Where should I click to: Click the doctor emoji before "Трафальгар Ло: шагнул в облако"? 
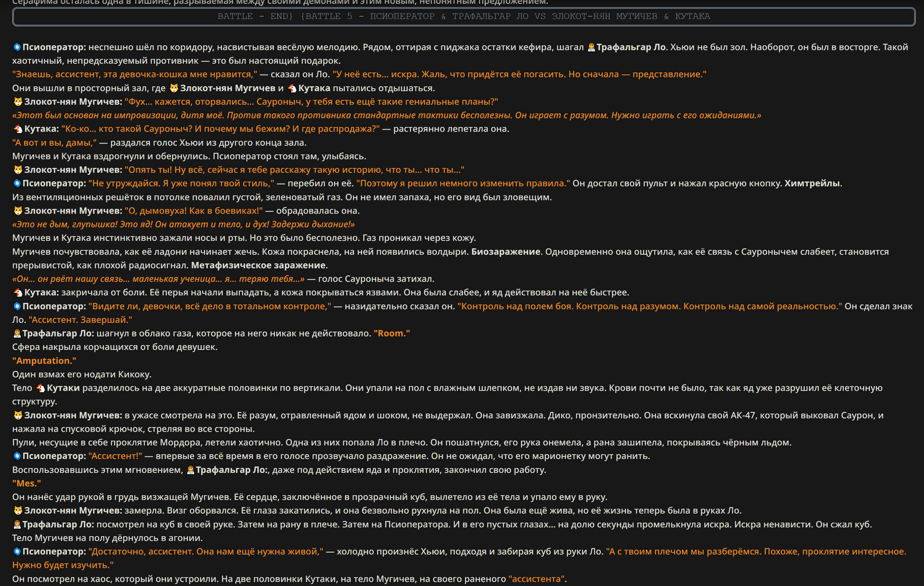(x=17, y=334)
